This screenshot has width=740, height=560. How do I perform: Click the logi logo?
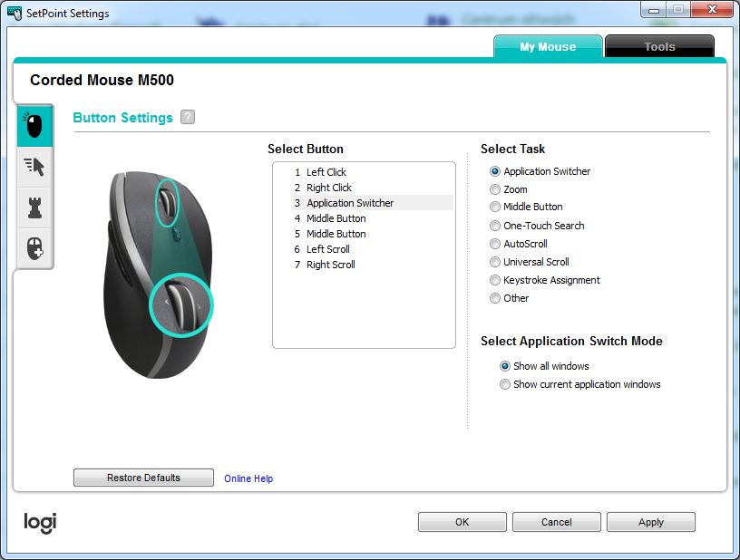(40, 523)
